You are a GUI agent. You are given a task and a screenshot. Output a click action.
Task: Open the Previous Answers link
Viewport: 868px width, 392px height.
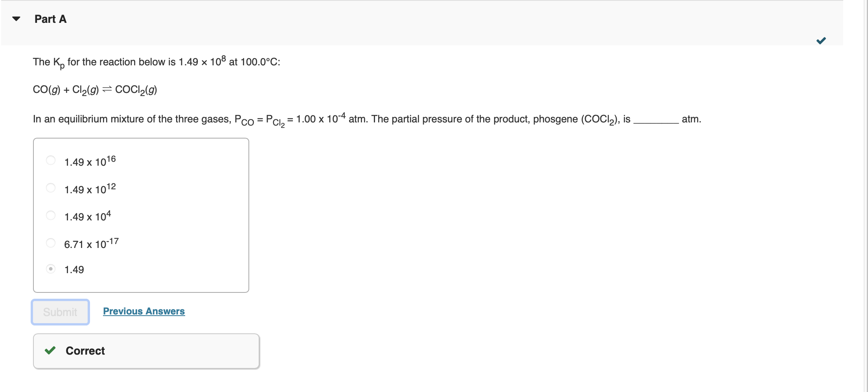point(143,311)
